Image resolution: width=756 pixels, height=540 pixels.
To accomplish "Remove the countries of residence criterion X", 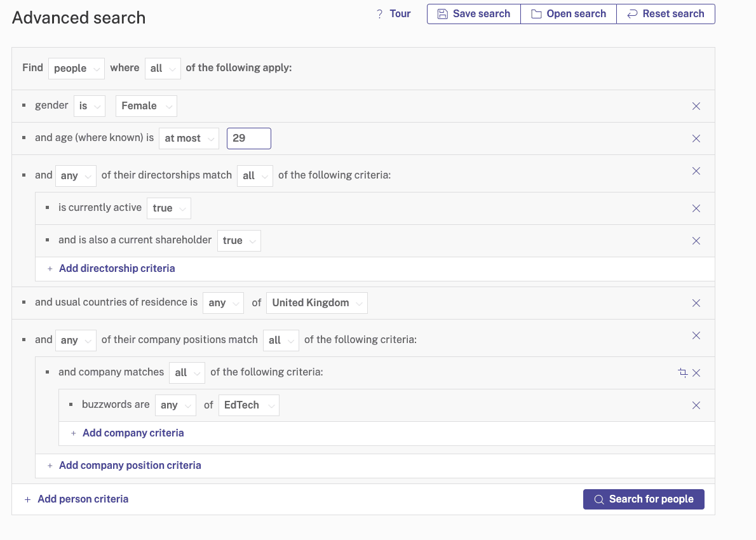I will coord(696,303).
